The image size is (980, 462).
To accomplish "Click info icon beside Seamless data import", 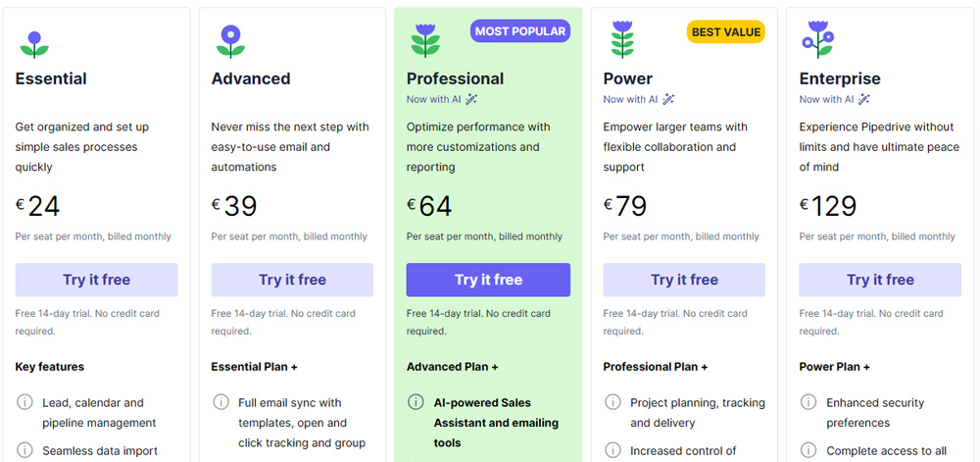I will pos(24,451).
